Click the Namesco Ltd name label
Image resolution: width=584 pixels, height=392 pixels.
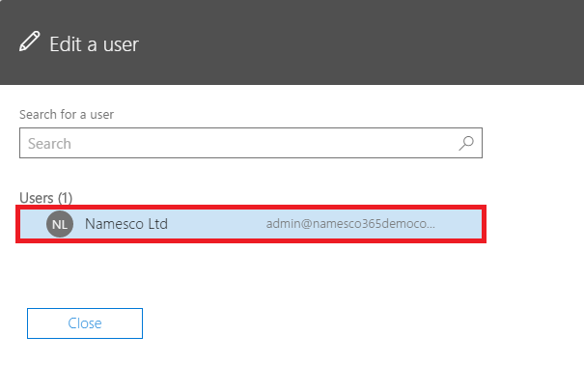pyautogui.click(x=126, y=224)
